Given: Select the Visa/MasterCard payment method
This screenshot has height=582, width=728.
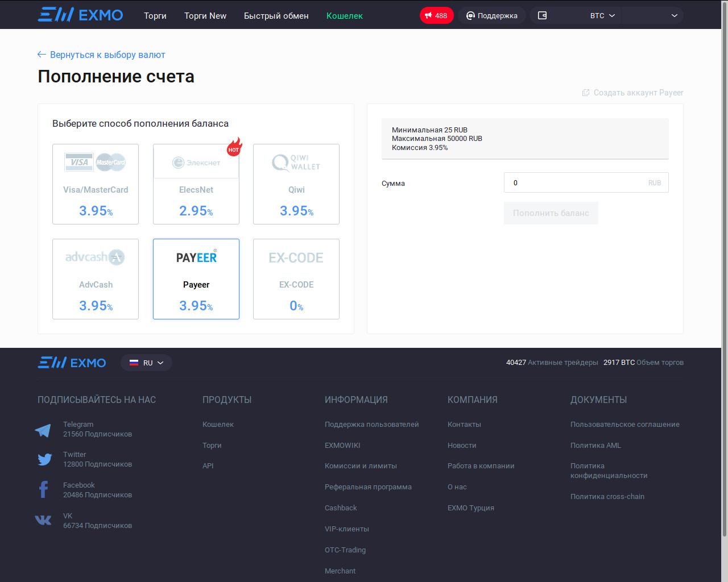Looking at the screenshot, I should coord(96,184).
